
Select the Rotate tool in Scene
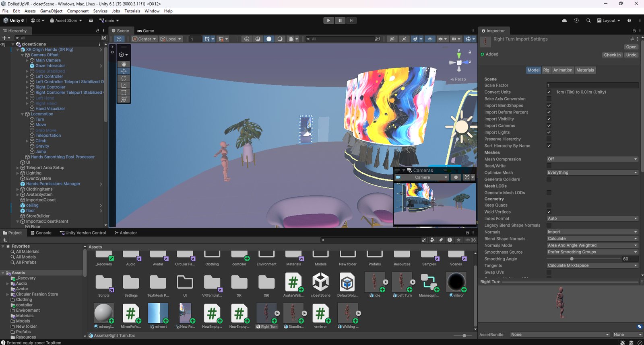[124, 78]
